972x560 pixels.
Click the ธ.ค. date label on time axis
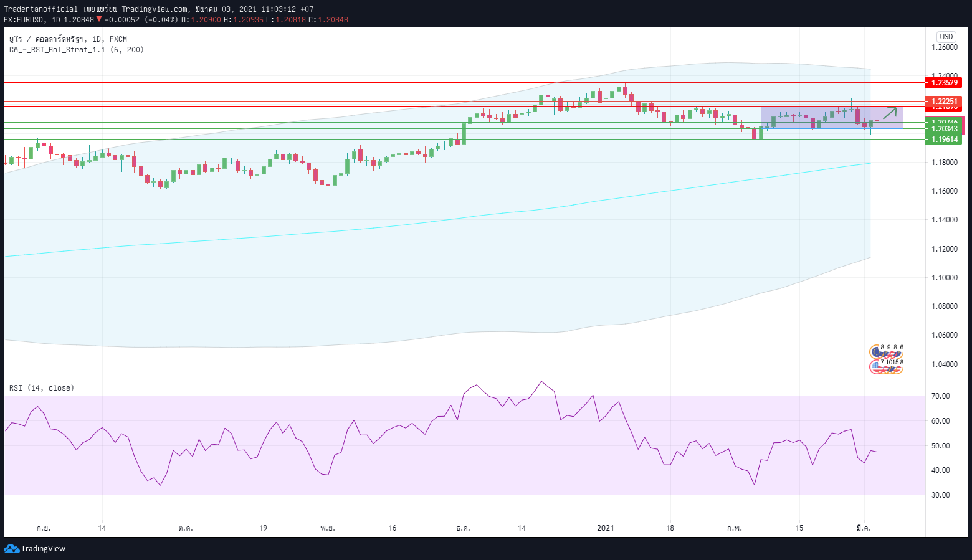click(463, 528)
